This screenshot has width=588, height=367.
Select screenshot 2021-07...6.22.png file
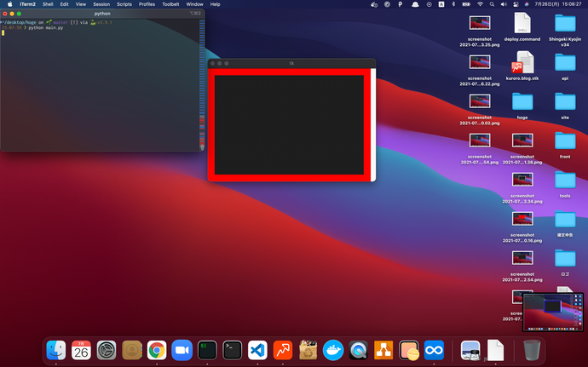point(480,70)
